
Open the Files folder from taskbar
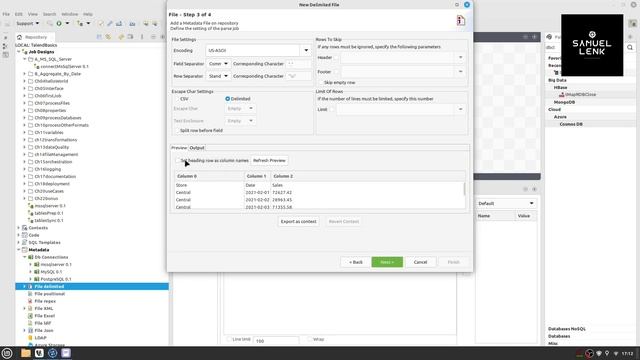click(26, 353)
